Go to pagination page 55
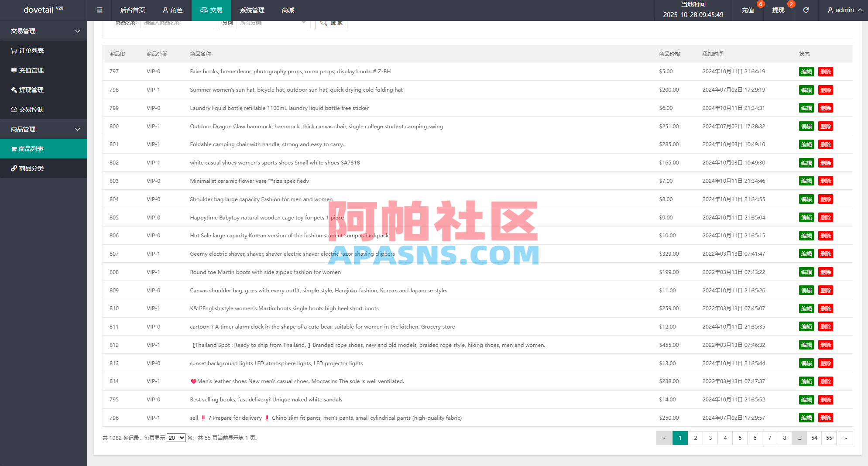 click(x=829, y=438)
